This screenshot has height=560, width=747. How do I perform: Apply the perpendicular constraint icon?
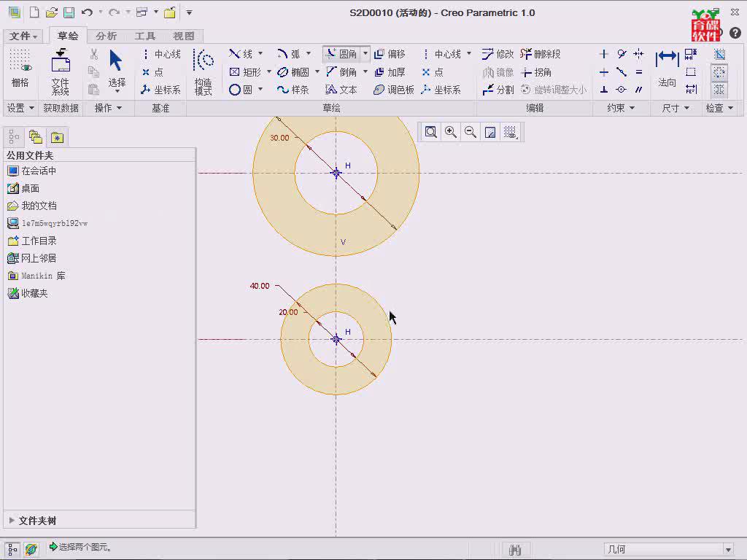pyautogui.click(x=603, y=90)
